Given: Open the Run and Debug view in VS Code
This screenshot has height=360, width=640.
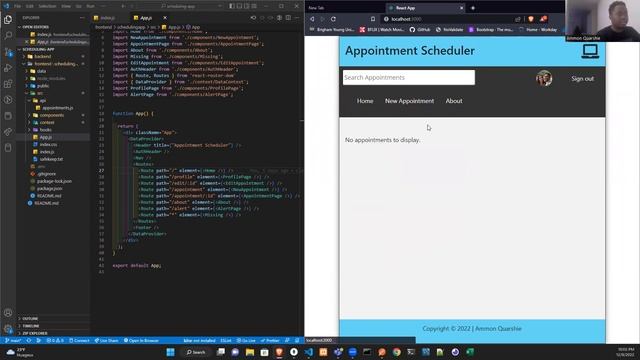Looking at the screenshot, I should point(8,68).
